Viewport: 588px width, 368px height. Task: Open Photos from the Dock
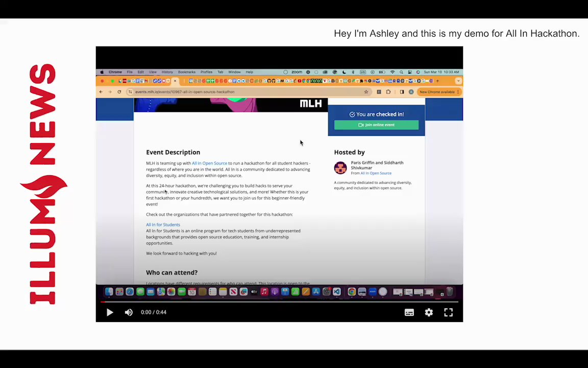click(171, 291)
